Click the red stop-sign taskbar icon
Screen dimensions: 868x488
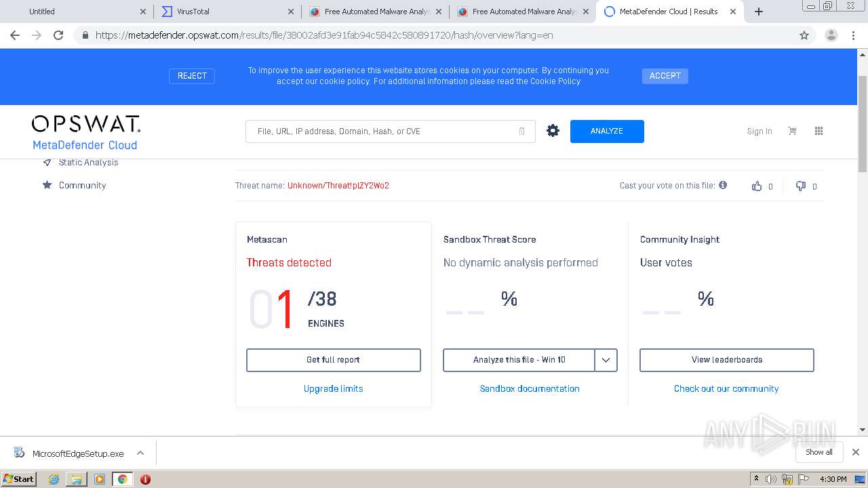click(x=145, y=479)
